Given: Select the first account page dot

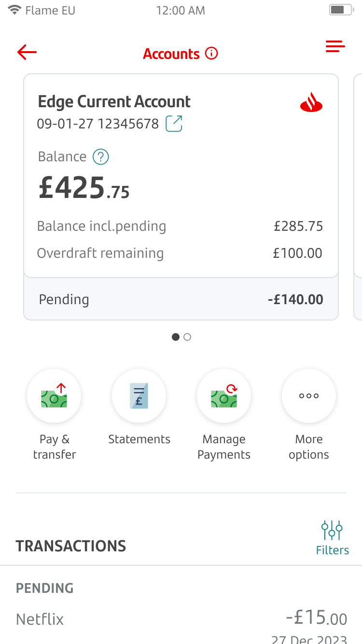Looking at the screenshot, I should tap(176, 337).
